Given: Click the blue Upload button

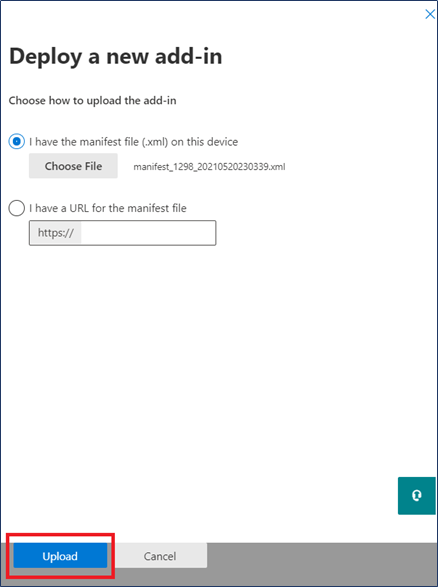Looking at the screenshot, I should (60, 556).
